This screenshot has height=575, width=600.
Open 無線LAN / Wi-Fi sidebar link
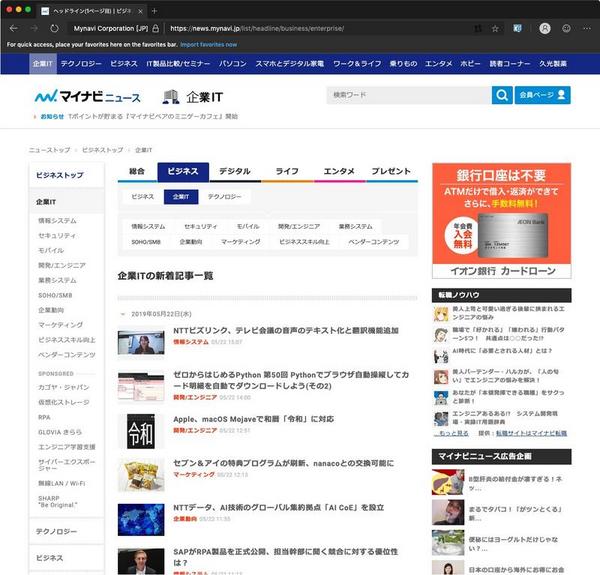(62, 484)
